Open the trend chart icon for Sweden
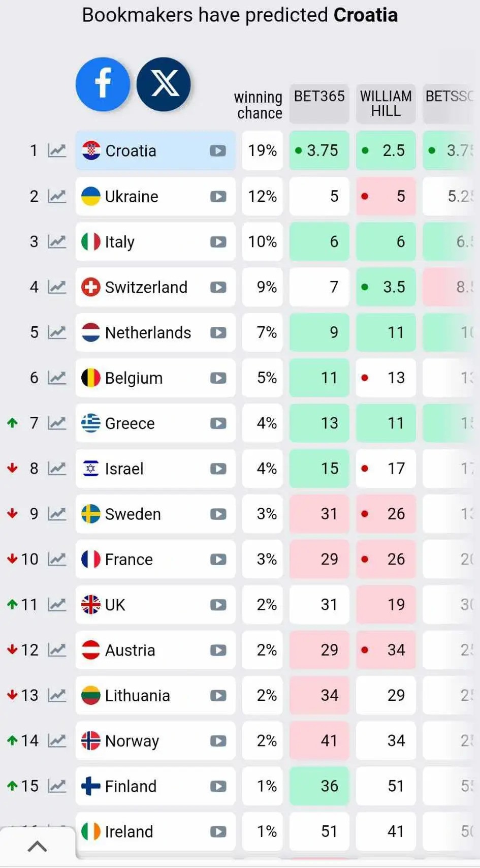 coord(57,514)
